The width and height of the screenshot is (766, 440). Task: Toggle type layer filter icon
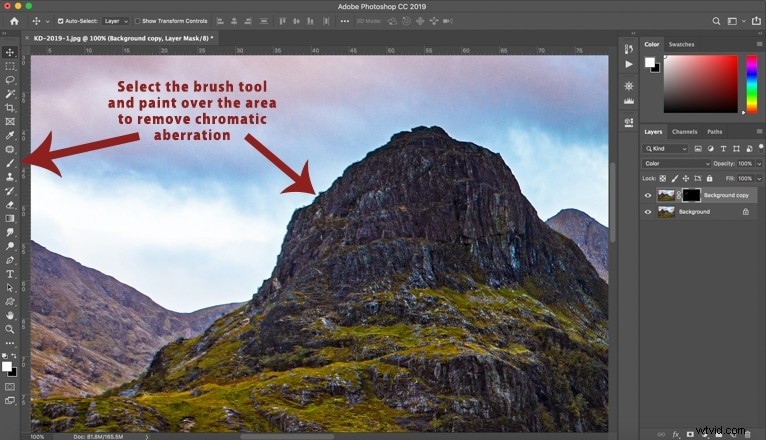pyautogui.click(x=723, y=148)
